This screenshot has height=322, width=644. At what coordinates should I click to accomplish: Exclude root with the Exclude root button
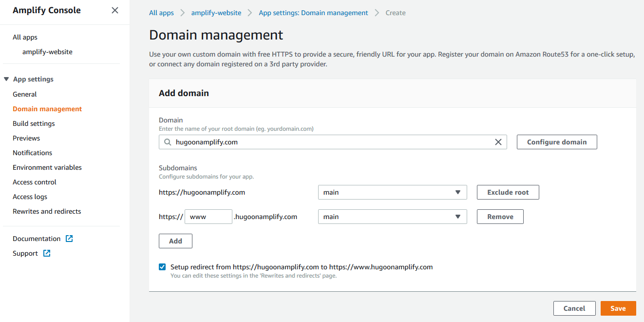click(x=508, y=192)
